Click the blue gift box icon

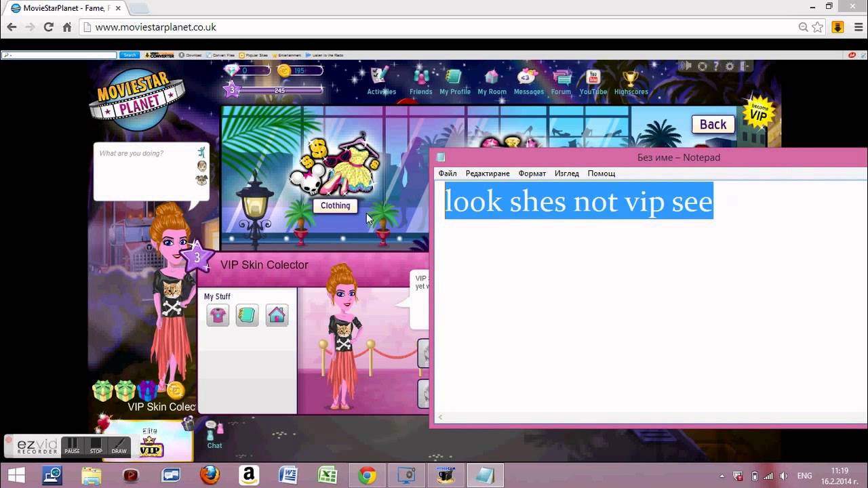point(147,391)
